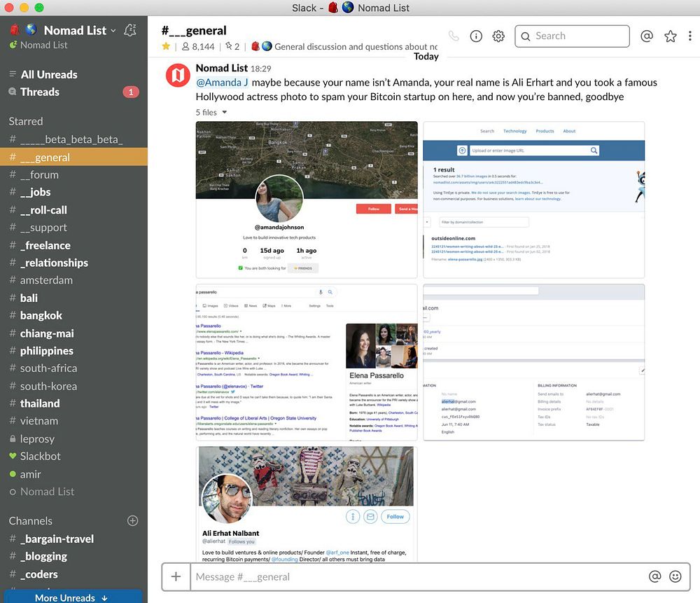Click the @Amanda J mention

coord(222,83)
